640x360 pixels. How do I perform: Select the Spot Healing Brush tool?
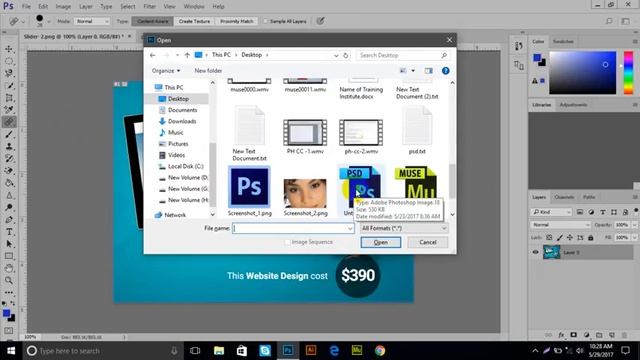(x=9, y=122)
